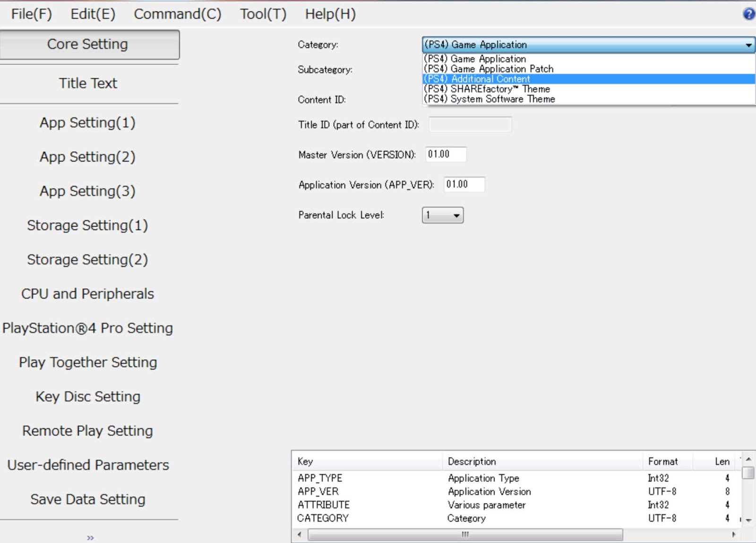
Task: Click the horizontal scrollbar thumb
Action: tap(465, 534)
